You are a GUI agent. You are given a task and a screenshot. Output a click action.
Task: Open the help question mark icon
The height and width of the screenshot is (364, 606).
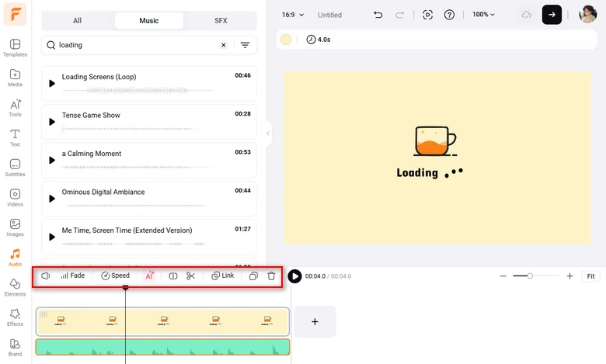(449, 15)
